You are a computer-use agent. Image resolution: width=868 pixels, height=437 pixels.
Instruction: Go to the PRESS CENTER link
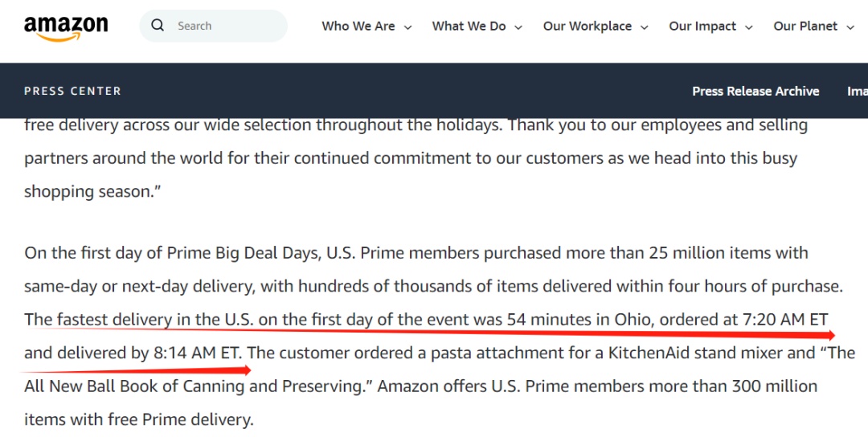72,91
